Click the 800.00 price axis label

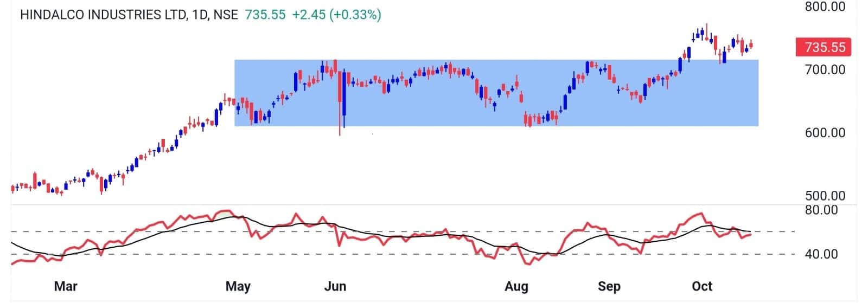tap(825, 7)
